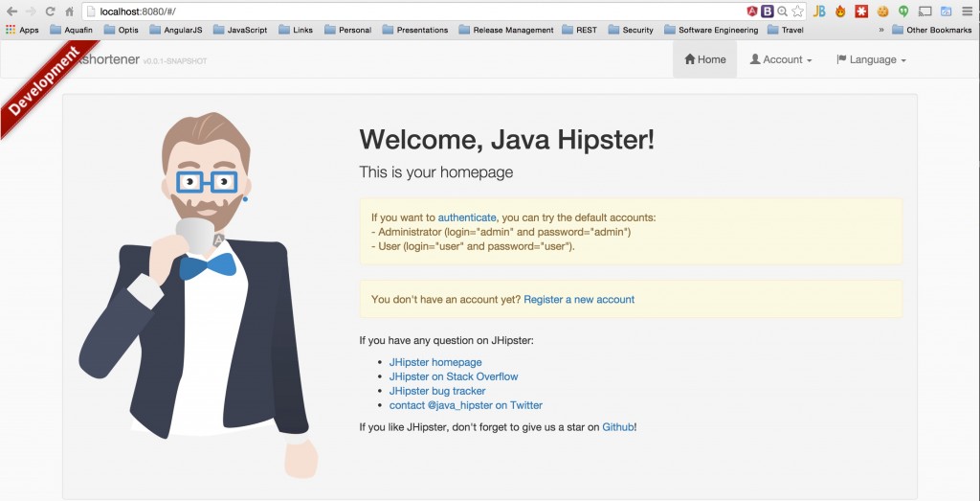Open the Aquafin bookmarks folder
Screen dimensions: 980x501
point(71,30)
